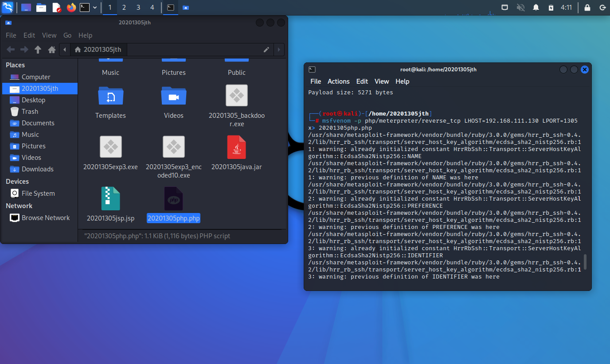Select Videos in Places sidebar

(40, 158)
